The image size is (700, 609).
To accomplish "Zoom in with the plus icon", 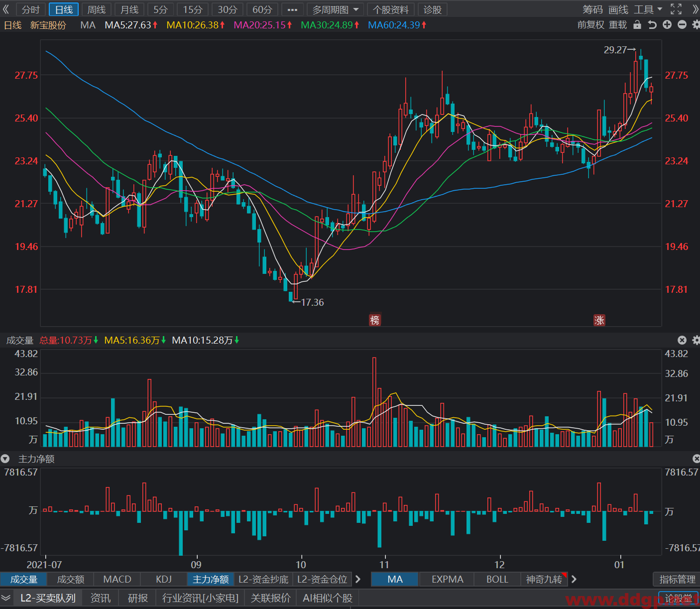I will [667, 25].
